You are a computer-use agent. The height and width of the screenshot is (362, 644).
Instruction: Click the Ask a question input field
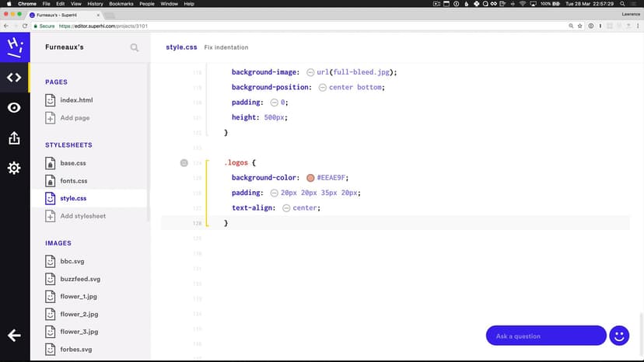(545, 336)
